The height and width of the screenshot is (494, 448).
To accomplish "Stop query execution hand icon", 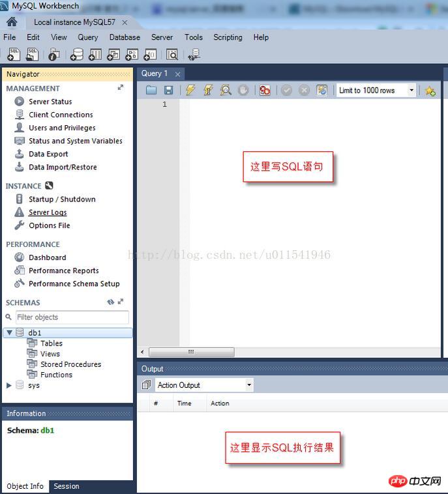I will tap(243, 91).
